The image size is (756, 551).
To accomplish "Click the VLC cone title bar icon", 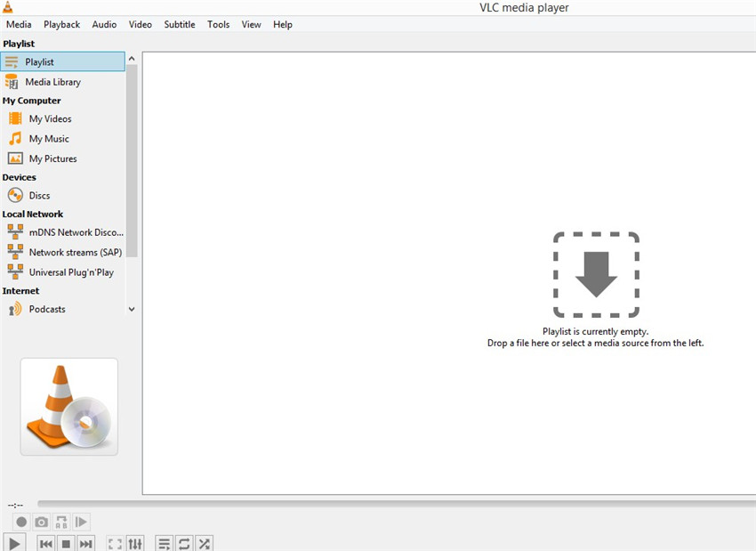I will point(8,7).
